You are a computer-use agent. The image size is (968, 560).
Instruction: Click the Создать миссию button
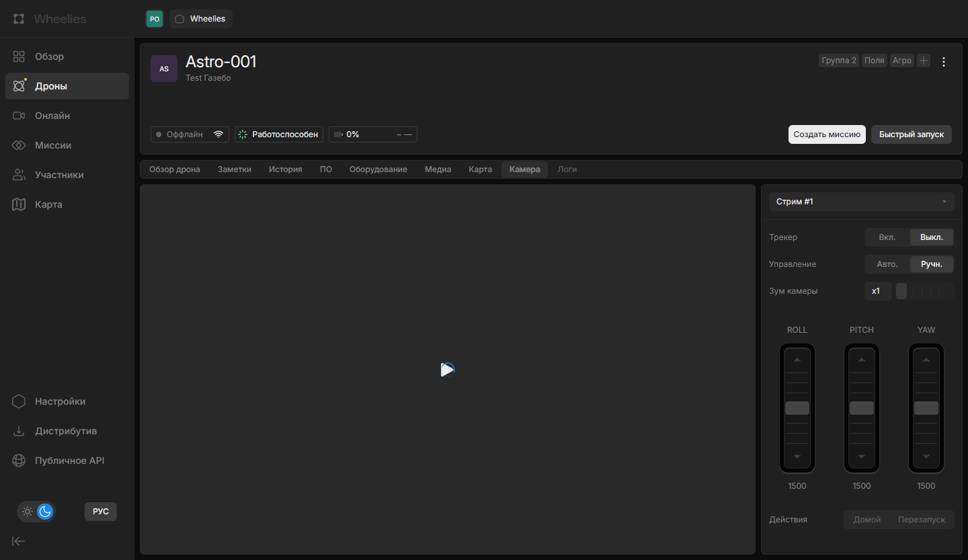(x=826, y=134)
